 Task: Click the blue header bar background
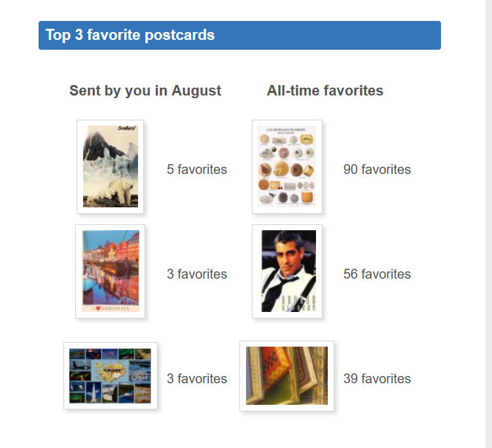click(326, 35)
